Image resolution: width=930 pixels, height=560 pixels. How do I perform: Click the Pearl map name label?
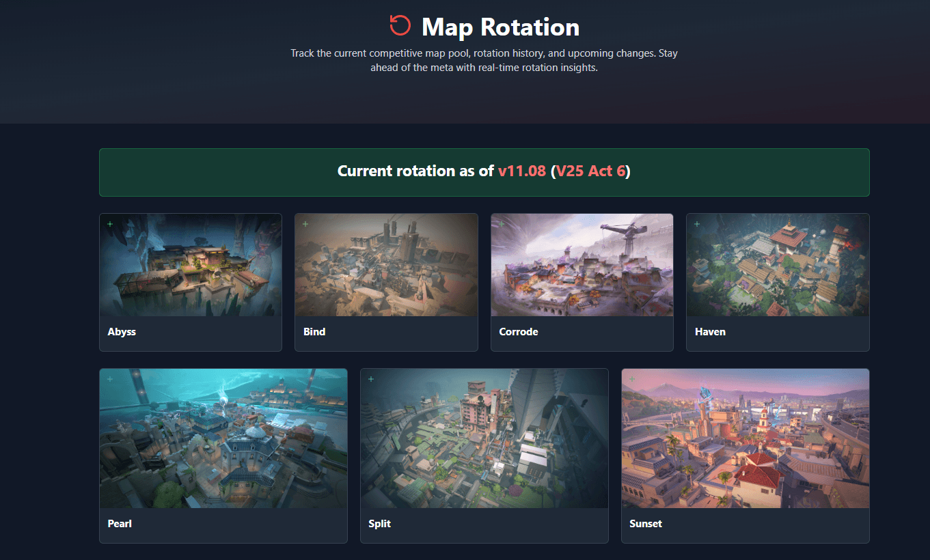point(120,524)
